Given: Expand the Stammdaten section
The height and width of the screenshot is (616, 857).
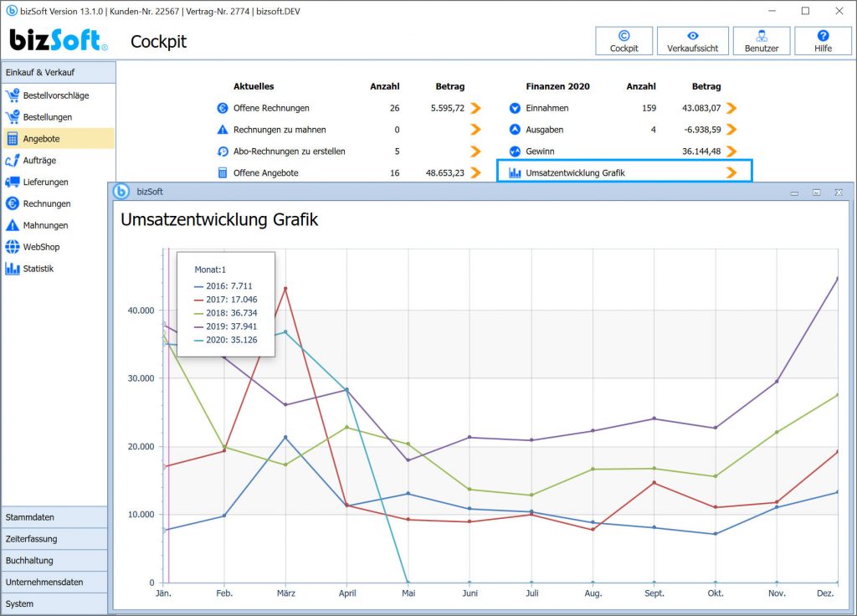Looking at the screenshot, I should (54, 517).
